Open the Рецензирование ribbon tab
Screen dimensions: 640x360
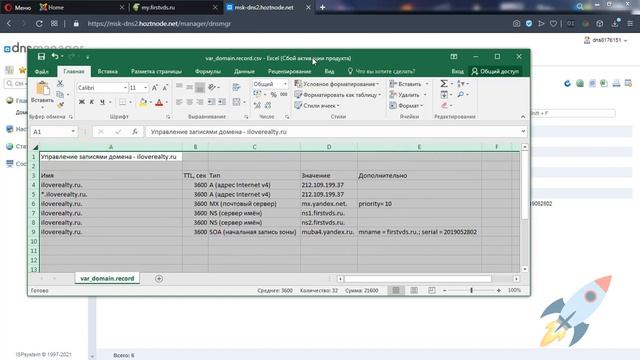(x=289, y=71)
